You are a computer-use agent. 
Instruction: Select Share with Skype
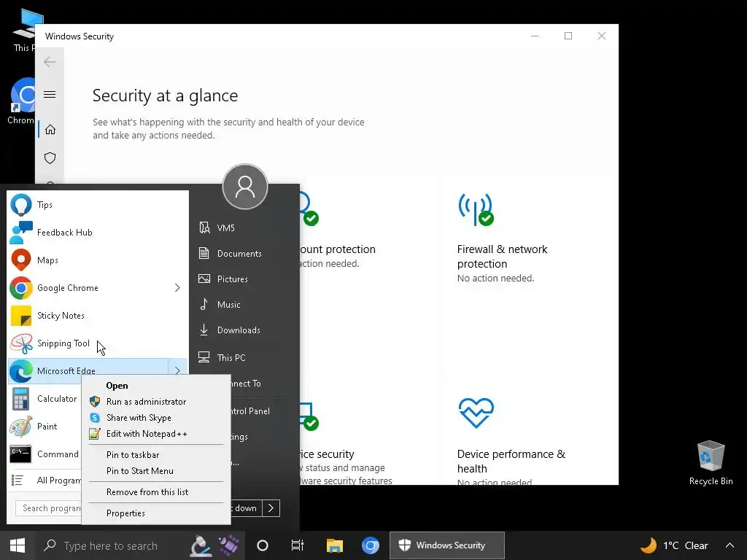(156, 418)
